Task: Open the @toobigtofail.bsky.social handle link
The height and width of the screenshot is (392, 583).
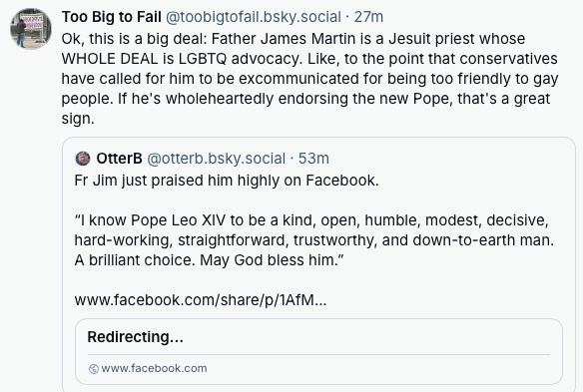Action: pos(254,17)
